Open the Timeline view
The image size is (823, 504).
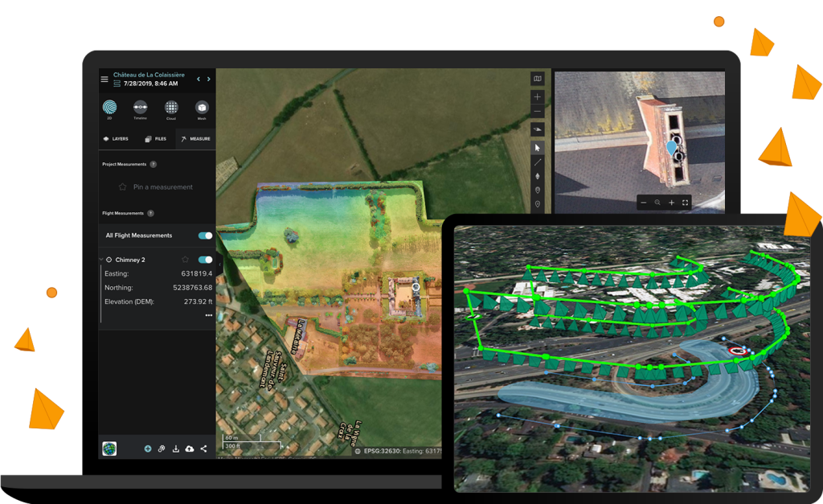click(141, 108)
